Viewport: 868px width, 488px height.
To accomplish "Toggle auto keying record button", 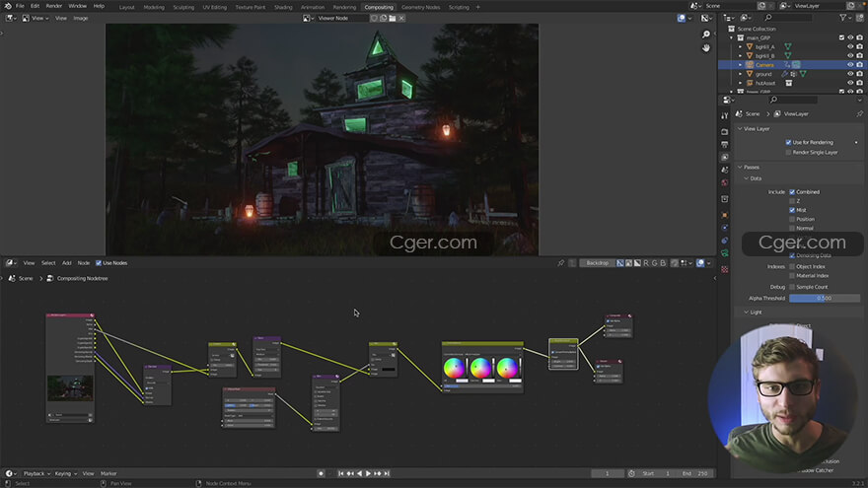I will [322, 473].
